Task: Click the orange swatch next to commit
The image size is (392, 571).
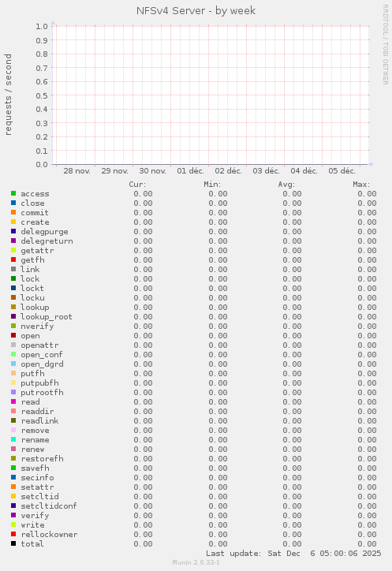Action: 13,212
